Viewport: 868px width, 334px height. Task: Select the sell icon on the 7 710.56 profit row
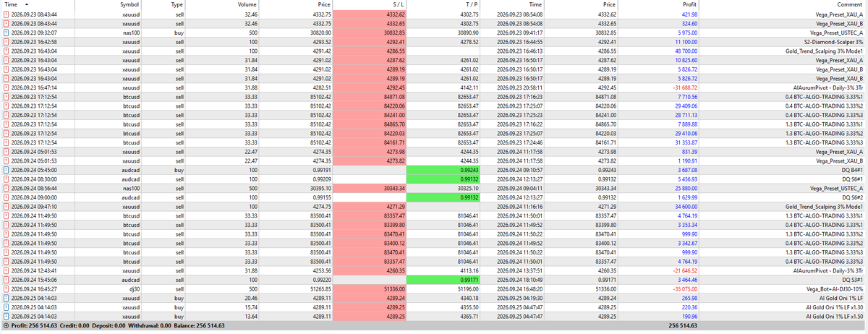tap(7, 97)
